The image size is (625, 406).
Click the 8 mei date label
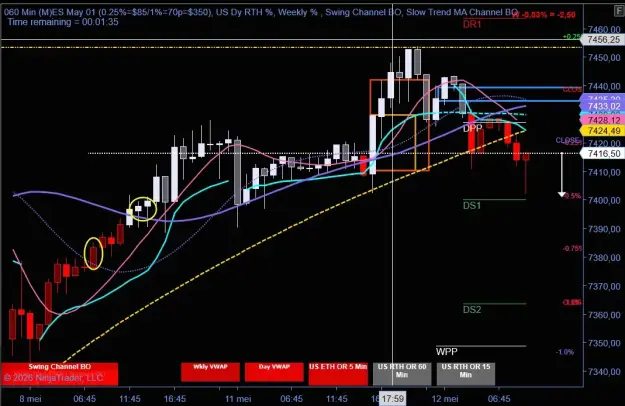[x=30, y=399]
